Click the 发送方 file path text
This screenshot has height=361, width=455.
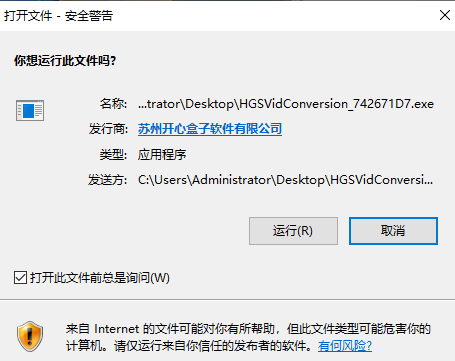coord(285,180)
